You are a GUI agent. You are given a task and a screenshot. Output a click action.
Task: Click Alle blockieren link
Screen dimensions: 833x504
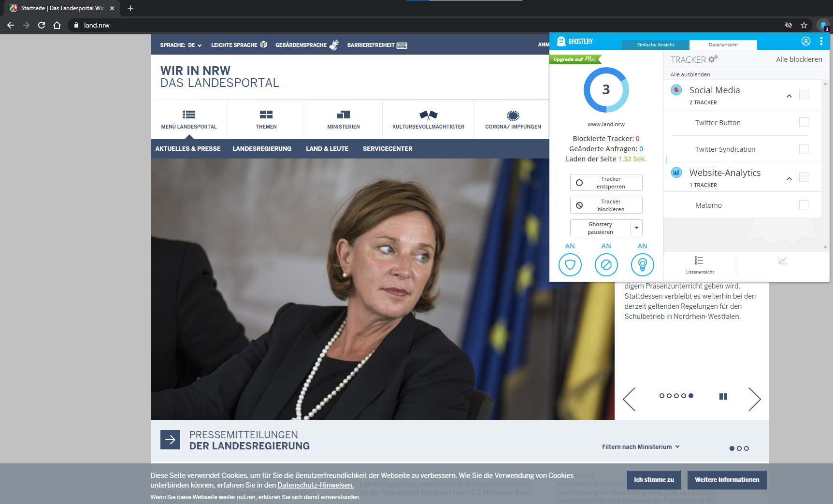pyautogui.click(x=799, y=59)
